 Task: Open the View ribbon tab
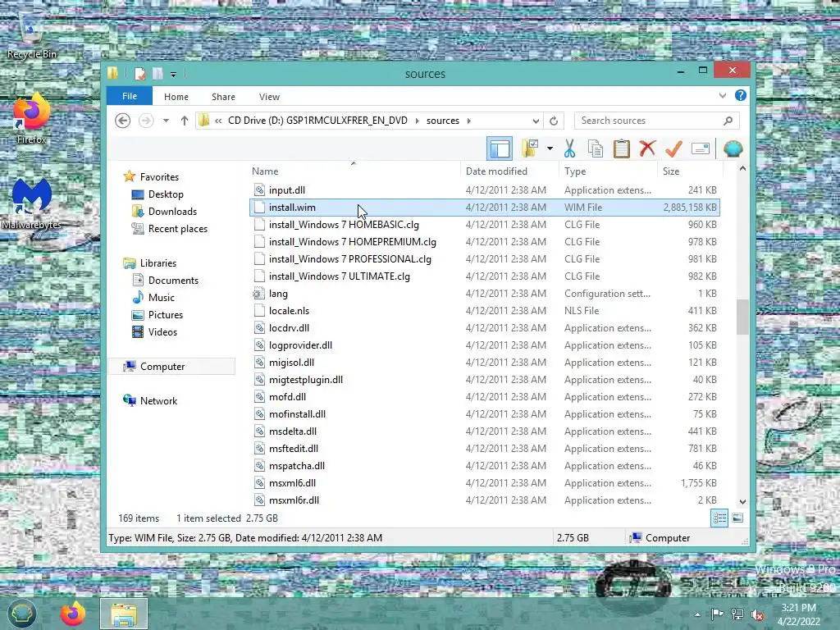pos(269,97)
